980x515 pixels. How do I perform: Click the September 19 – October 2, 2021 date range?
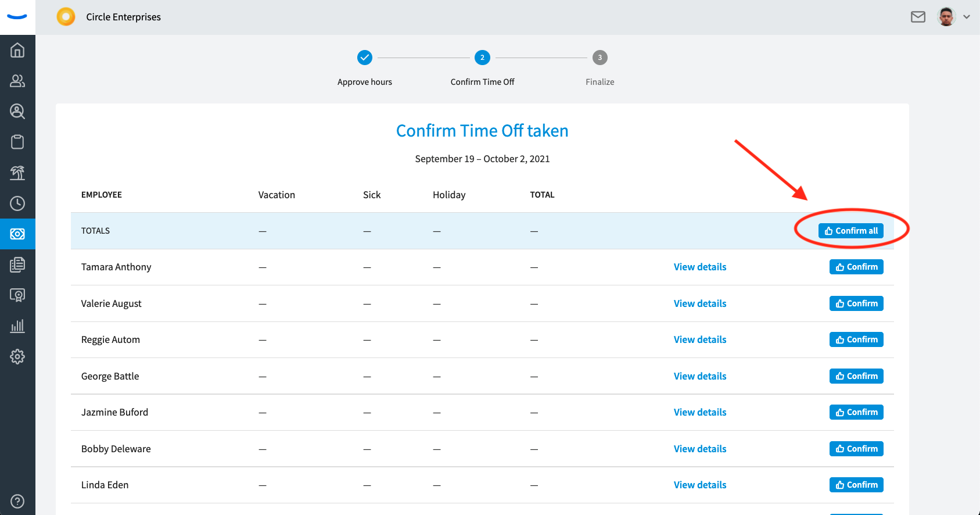click(482, 159)
